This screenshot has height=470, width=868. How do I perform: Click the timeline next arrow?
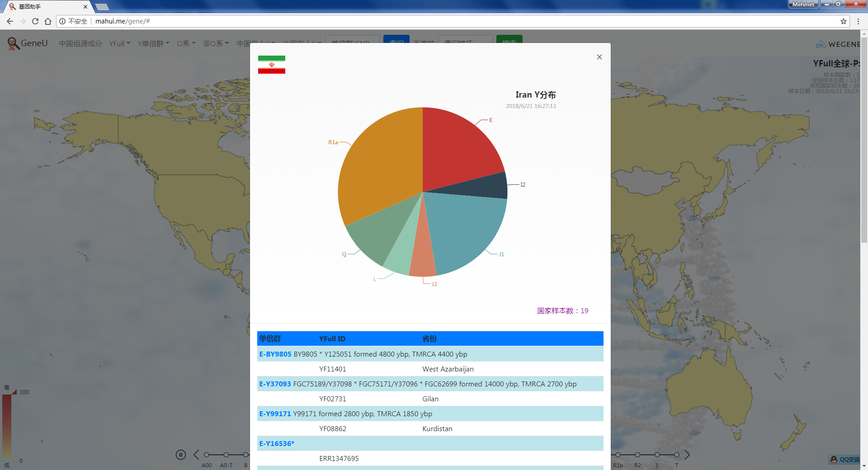tap(687, 455)
